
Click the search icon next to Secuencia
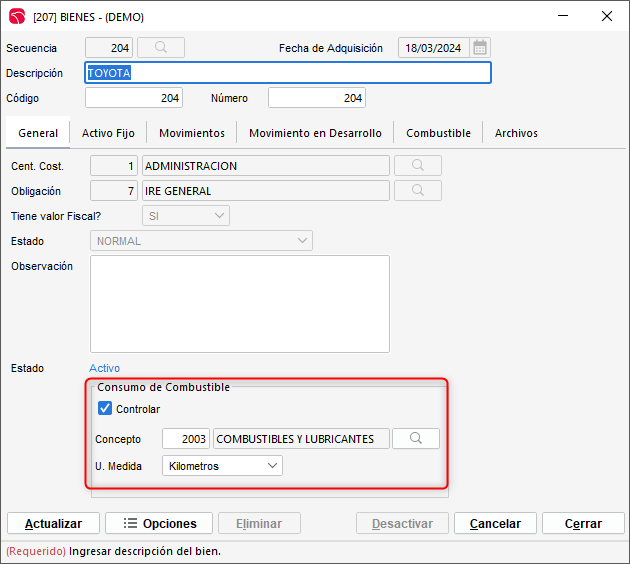click(x=161, y=48)
